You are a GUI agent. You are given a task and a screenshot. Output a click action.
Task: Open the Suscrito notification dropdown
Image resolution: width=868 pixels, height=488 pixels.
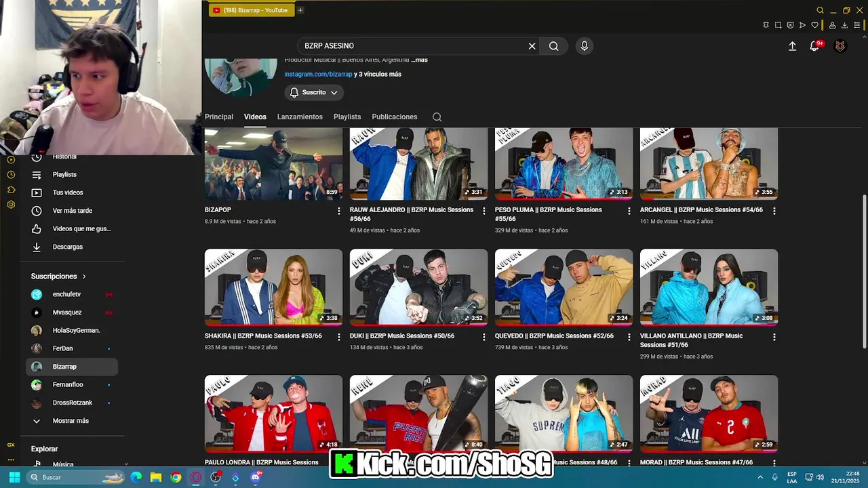pos(314,92)
